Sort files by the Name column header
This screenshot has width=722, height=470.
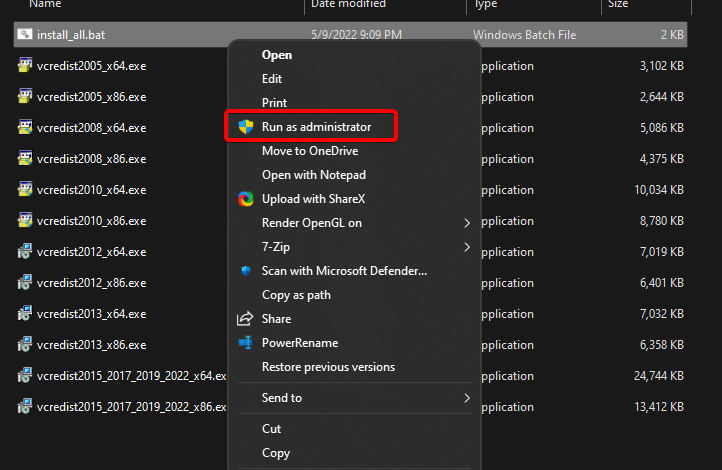(x=45, y=5)
